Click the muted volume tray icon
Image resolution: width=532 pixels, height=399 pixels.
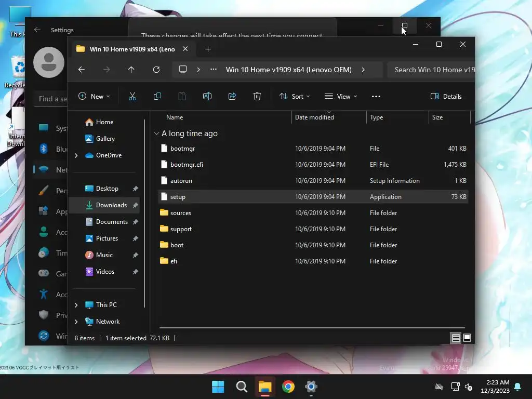469,387
